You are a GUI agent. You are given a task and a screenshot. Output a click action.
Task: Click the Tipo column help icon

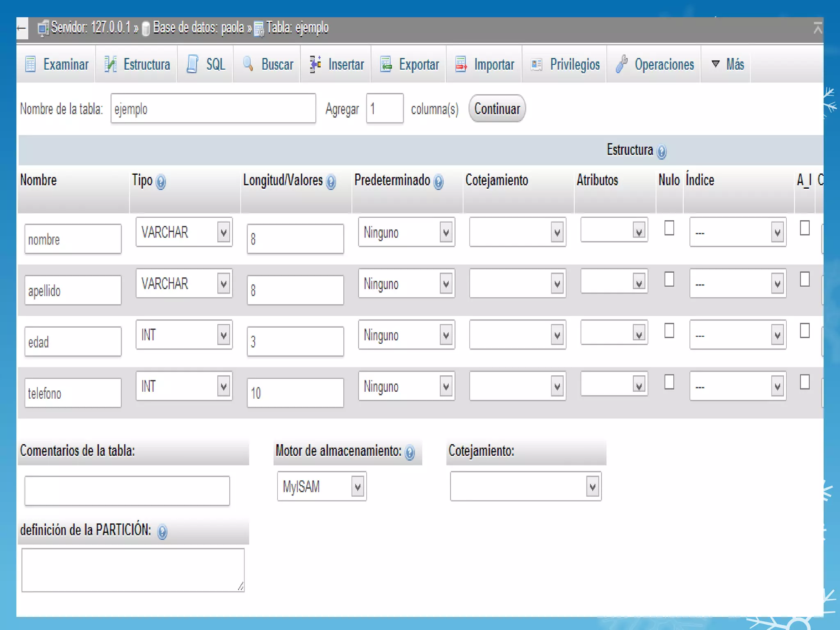tap(161, 182)
